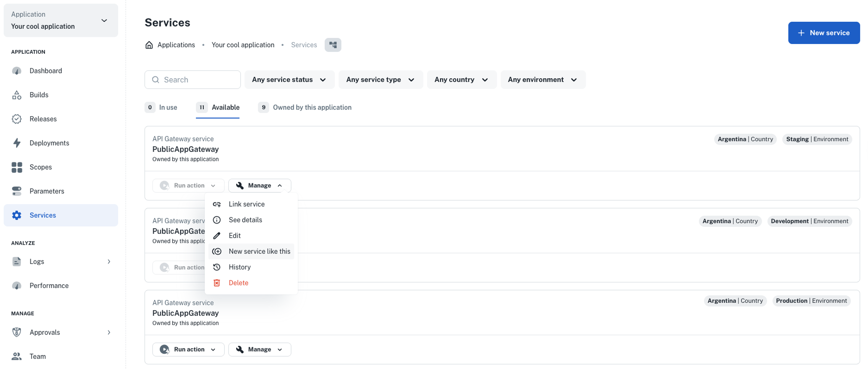Expand the Logs submenu chevron
Viewport: 868px width, 369px height.
click(x=109, y=262)
